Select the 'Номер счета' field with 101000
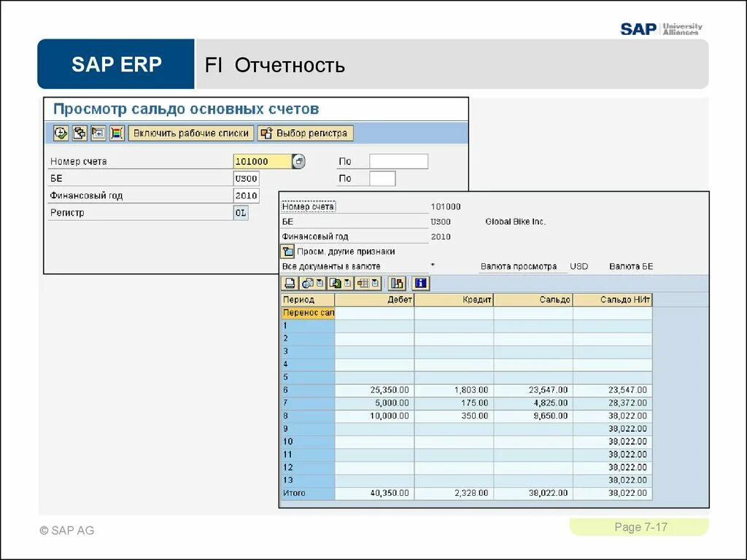This screenshot has width=747, height=560. (262, 161)
